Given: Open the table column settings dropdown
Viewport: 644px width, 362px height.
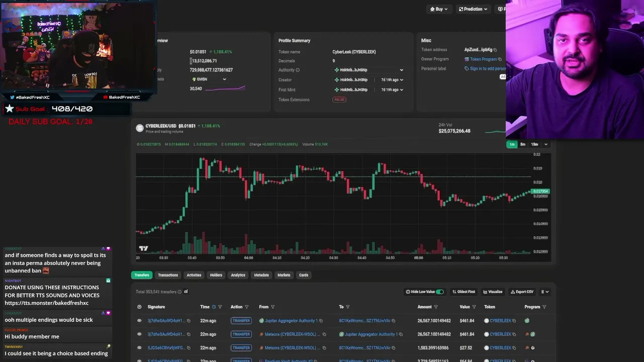Looking at the screenshot, I should tap(545, 292).
